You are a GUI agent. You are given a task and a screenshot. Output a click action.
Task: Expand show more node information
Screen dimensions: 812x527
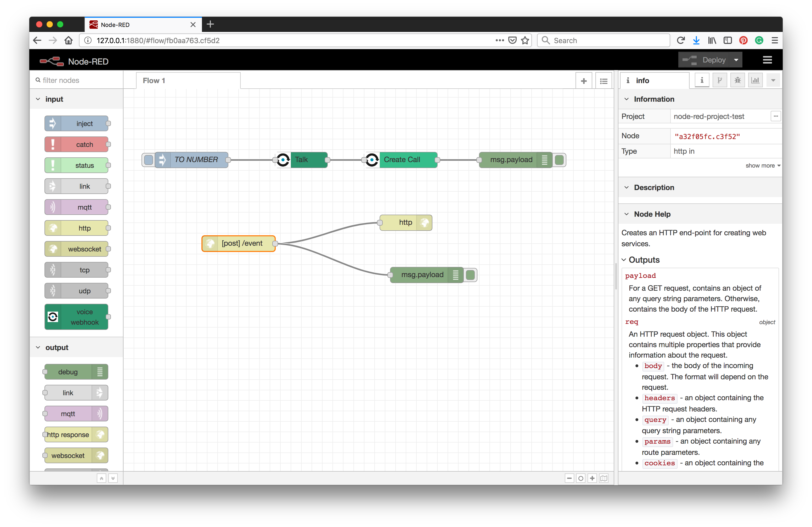click(763, 166)
